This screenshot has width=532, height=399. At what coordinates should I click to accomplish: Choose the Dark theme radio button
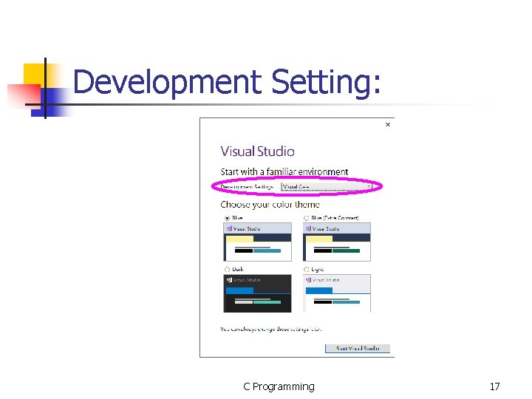227,270
